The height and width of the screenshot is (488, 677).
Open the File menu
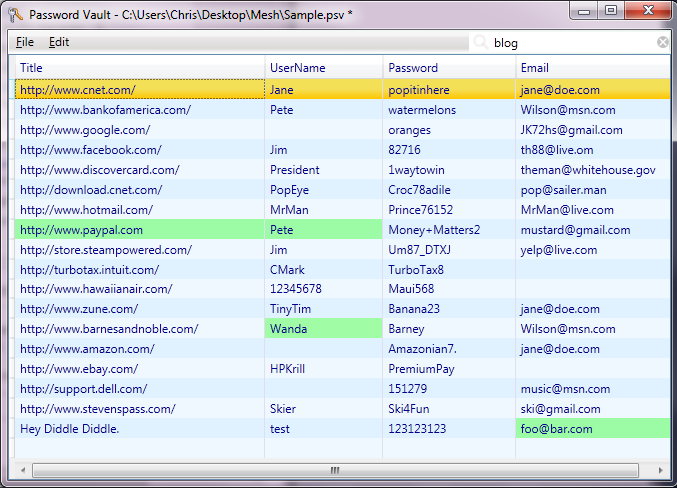[25, 43]
